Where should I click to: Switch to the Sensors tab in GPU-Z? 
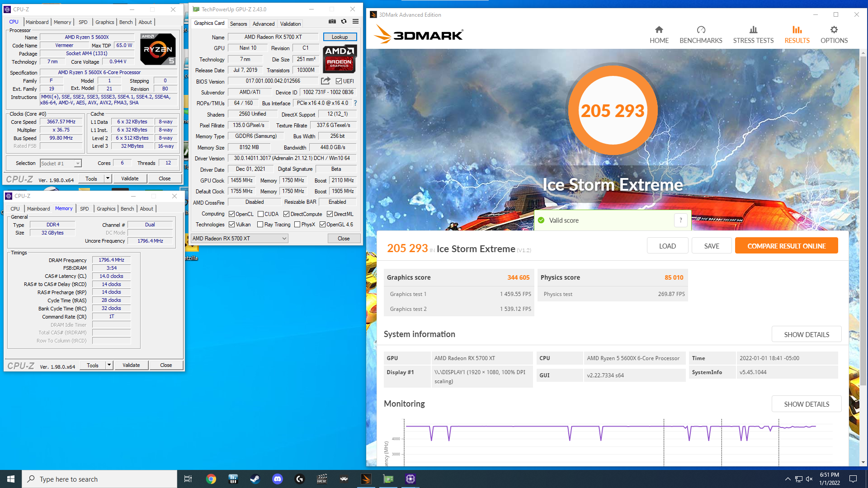tap(238, 24)
